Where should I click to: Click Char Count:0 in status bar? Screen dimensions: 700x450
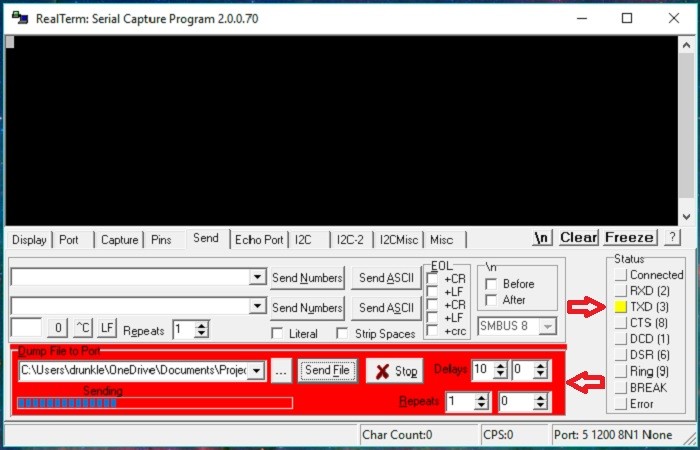tap(397, 434)
